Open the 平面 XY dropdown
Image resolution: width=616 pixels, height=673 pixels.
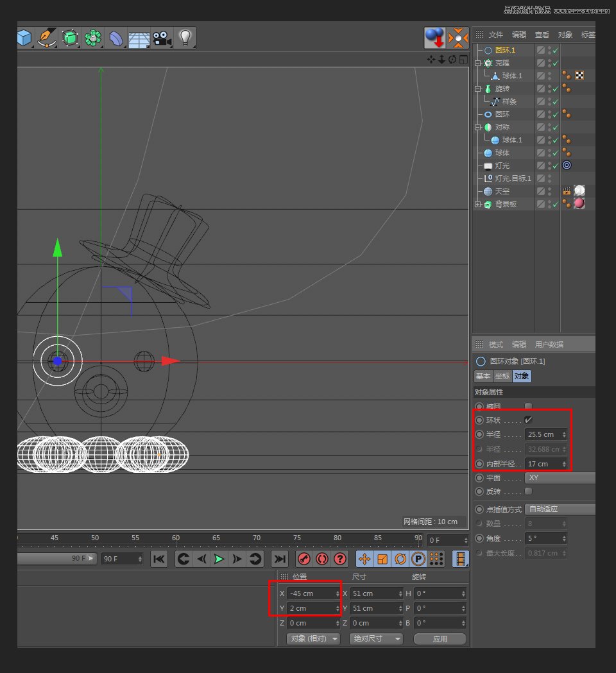pos(559,478)
